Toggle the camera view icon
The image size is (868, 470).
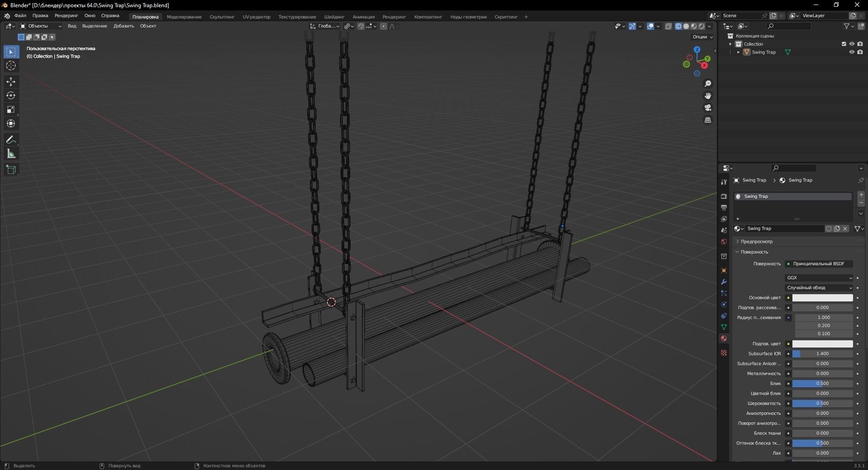708,108
